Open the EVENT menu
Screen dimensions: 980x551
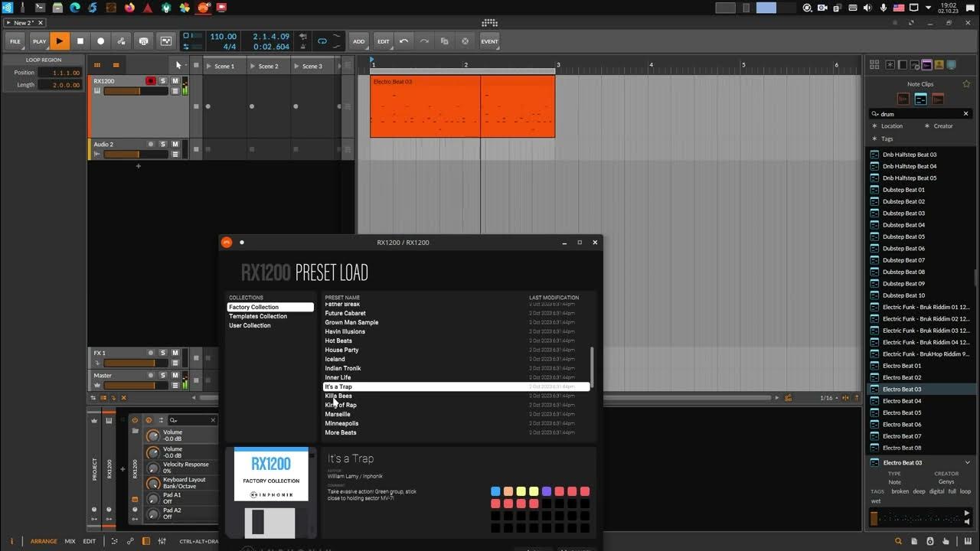pyautogui.click(x=489, y=41)
